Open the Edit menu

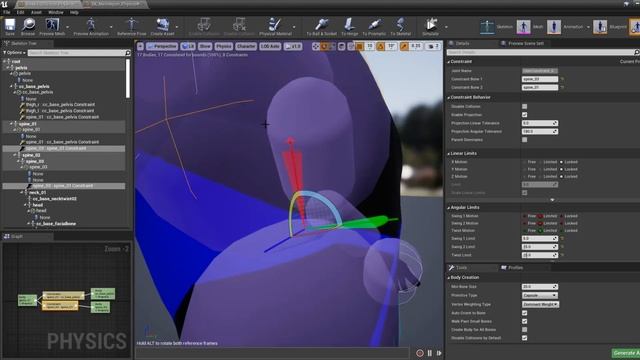click(x=20, y=12)
